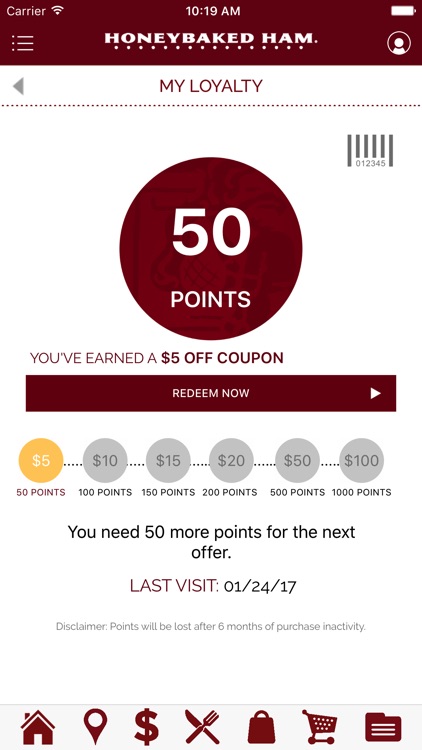Open the location pin tab
The image size is (422, 750).
tap(96, 727)
